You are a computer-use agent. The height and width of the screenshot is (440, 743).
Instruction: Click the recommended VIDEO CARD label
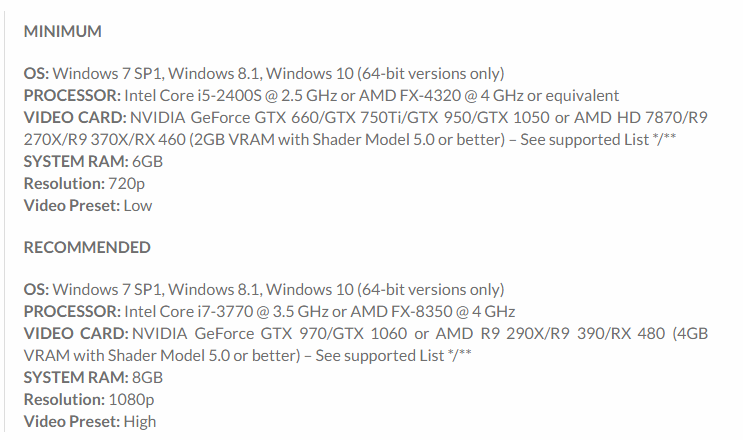click(76, 333)
